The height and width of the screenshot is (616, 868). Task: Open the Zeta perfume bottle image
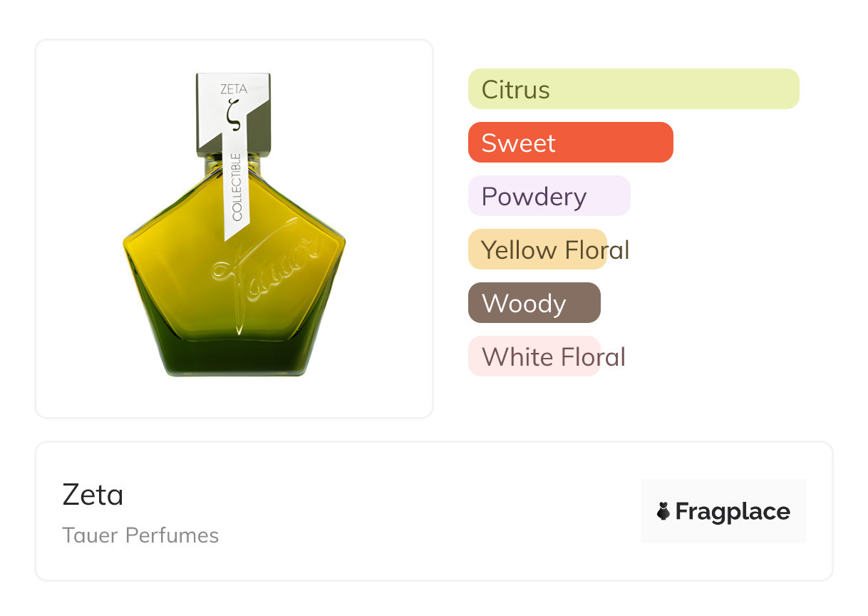tap(234, 228)
